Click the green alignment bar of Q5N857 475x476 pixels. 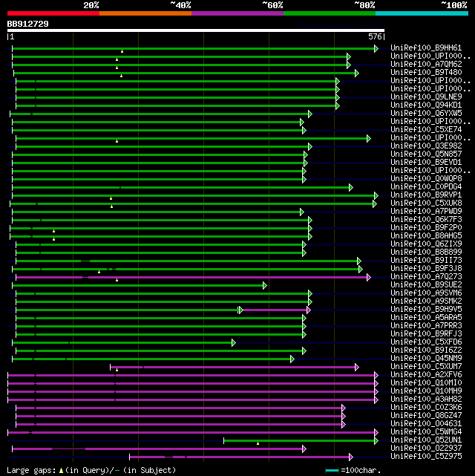[x=158, y=154]
